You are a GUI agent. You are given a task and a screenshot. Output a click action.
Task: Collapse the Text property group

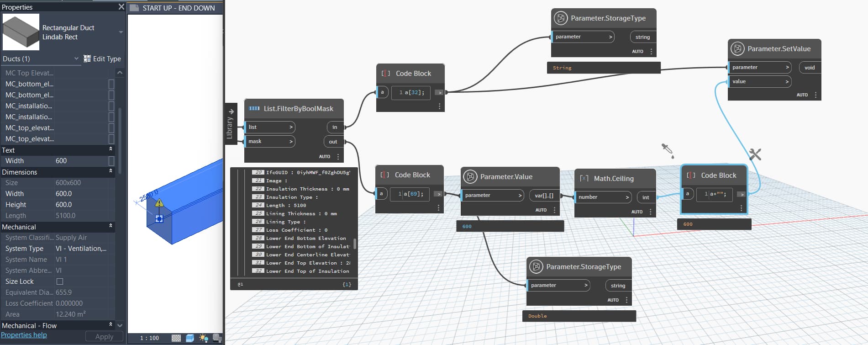(x=110, y=149)
